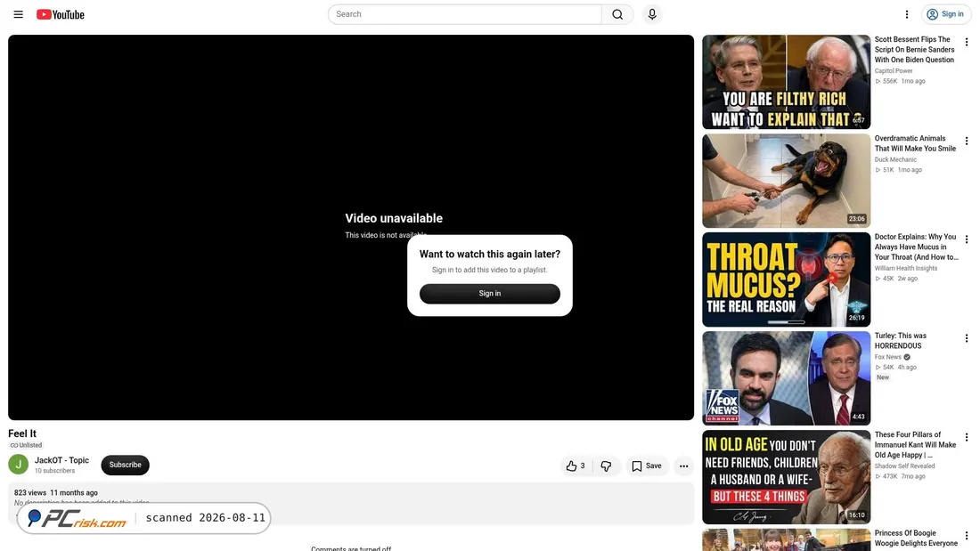Click title 'Scott Bessent Flips The Script'

pos(914,49)
